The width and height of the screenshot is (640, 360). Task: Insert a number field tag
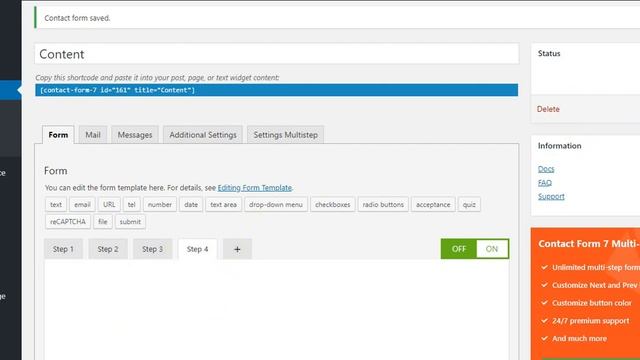pyautogui.click(x=160, y=204)
